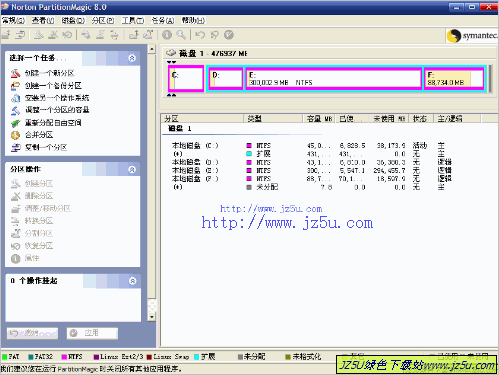Click the Linux Swap legend swatch
499x375 pixels.
[x=149, y=357]
